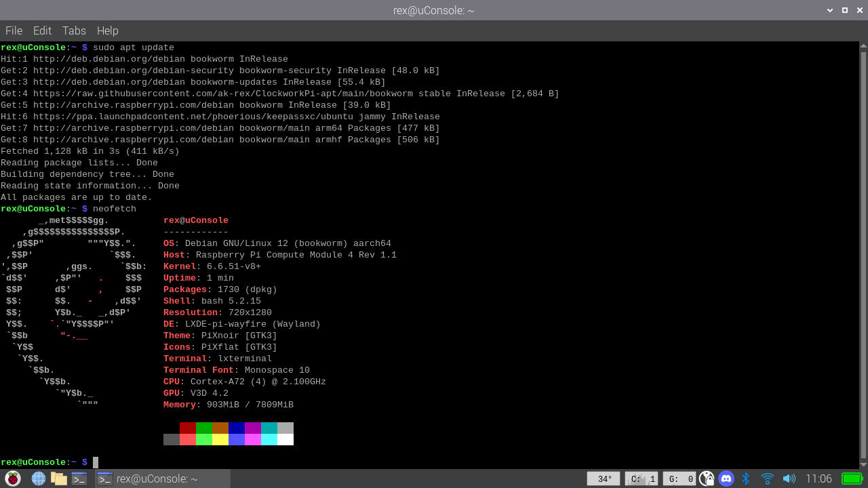Screen dimensions: 868x488
Task: Open the File menu
Action: (14, 30)
